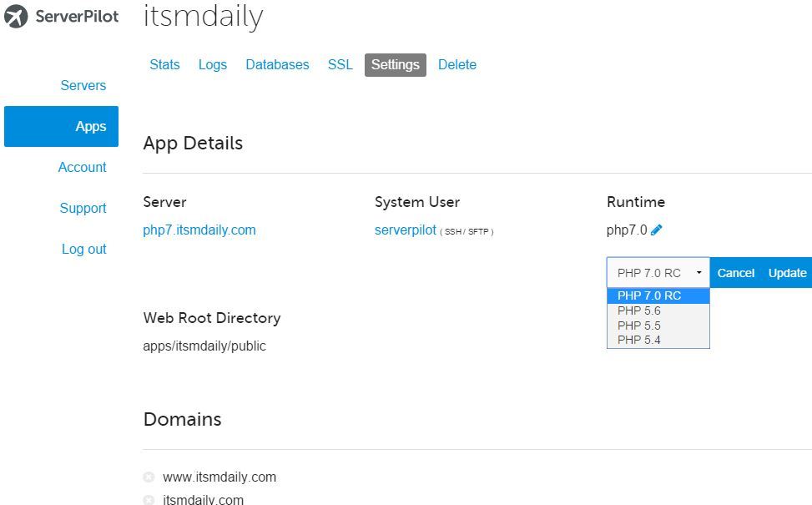This screenshot has height=505, width=812.
Task: Click Update to apply the new runtime
Action: point(786,272)
